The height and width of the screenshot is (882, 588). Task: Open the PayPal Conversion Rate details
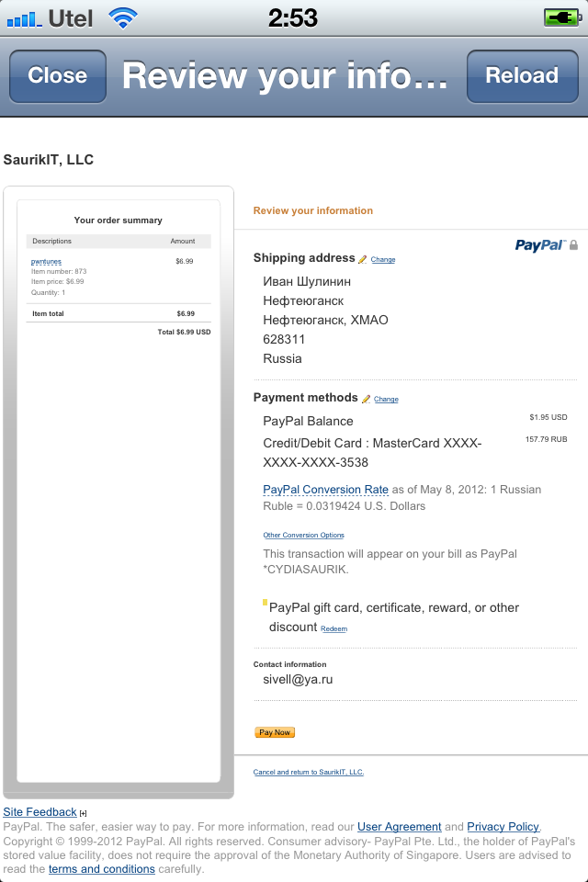(x=326, y=490)
